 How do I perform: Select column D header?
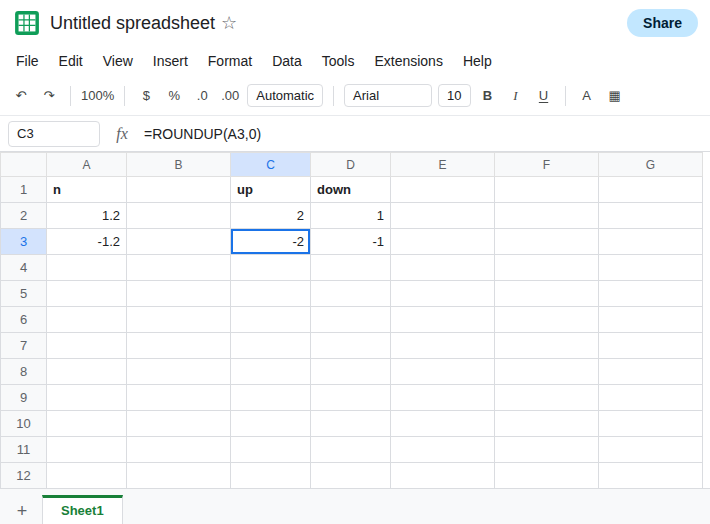click(x=350, y=164)
